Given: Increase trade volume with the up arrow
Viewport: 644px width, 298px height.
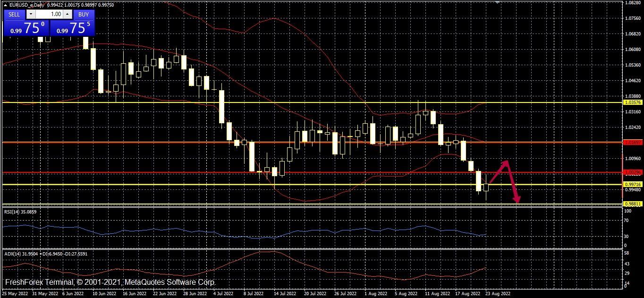Looking at the screenshot, I should point(66,14).
